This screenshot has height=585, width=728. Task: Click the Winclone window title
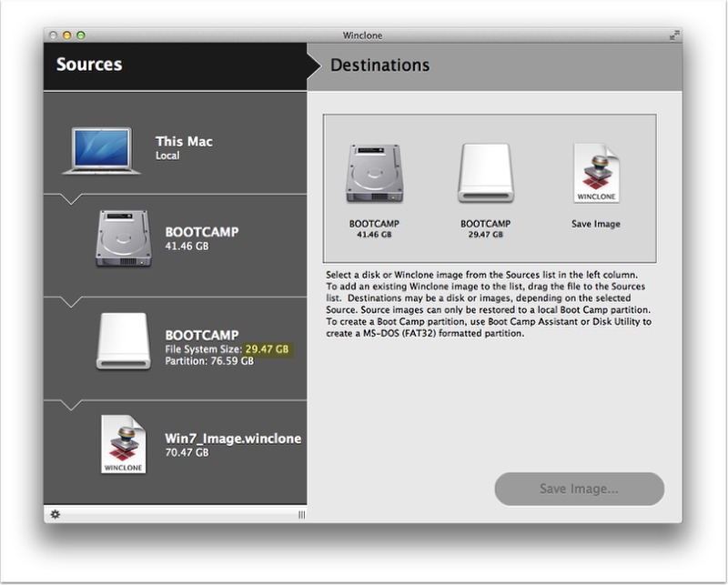362,35
